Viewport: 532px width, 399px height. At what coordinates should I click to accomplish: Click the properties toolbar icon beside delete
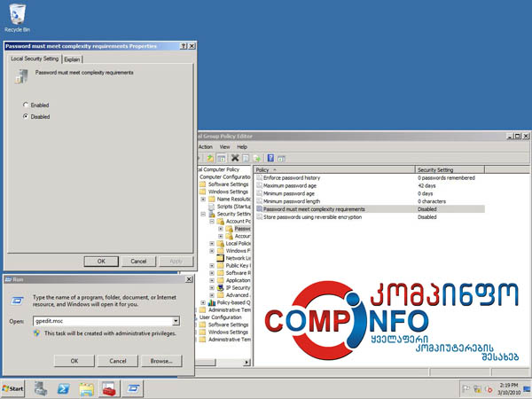(246, 158)
